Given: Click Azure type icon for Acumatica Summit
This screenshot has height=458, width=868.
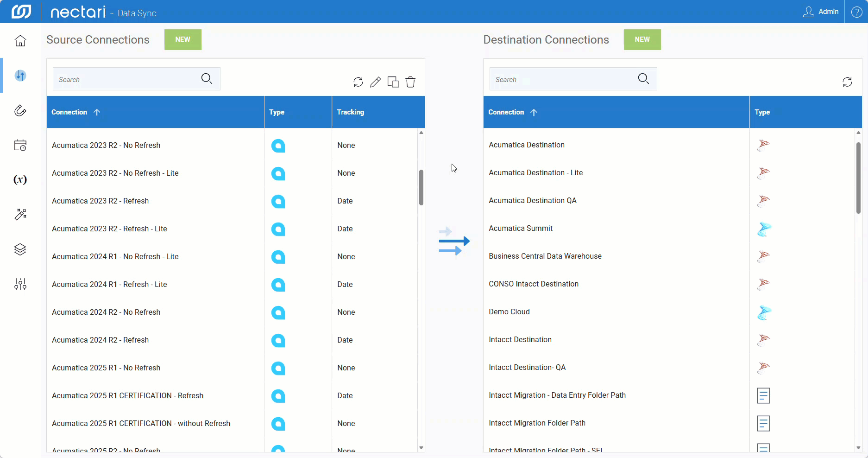Looking at the screenshot, I should (x=764, y=229).
